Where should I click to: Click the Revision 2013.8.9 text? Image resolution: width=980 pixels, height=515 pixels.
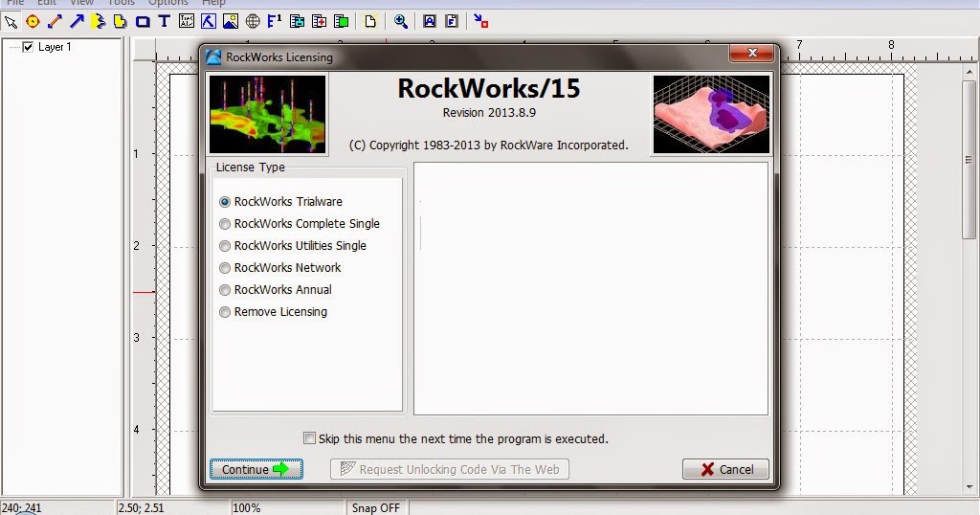489,113
